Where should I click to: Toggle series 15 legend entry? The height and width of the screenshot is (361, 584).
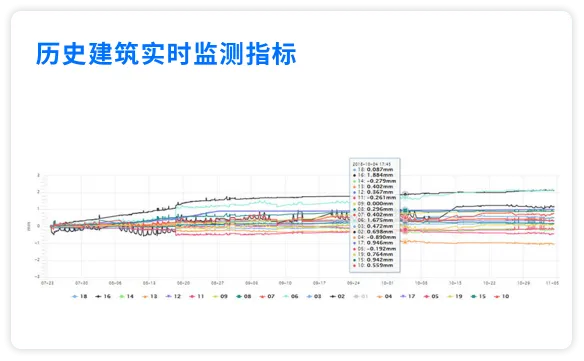click(x=478, y=297)
